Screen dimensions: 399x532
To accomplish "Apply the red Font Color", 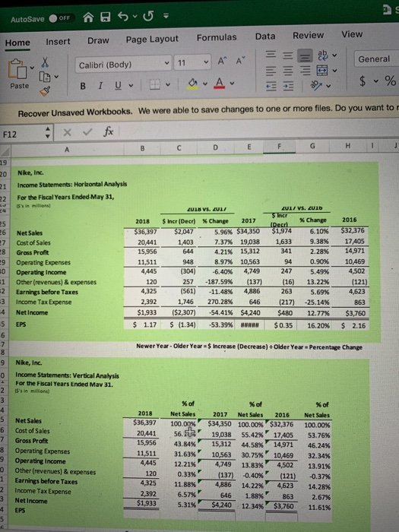I will pyautogui.click(x=220, y=83).
